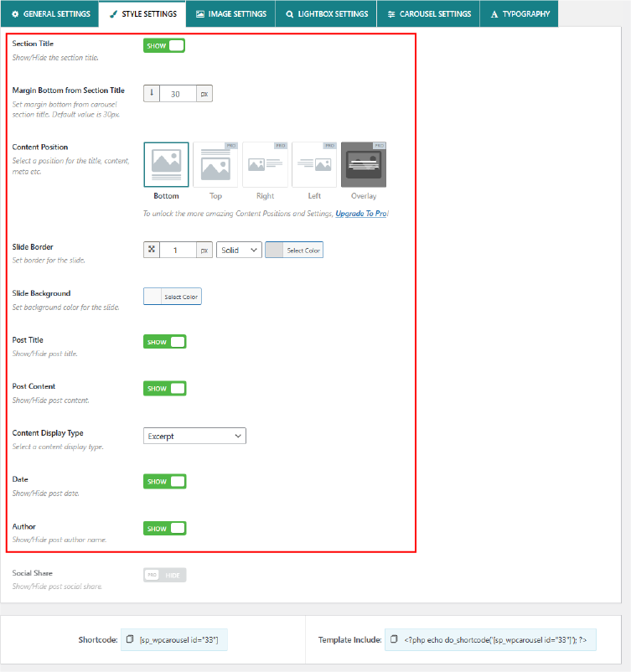Switch to the Style Settings tab
This screenshot has height=672, width=631.
point(142,13)
